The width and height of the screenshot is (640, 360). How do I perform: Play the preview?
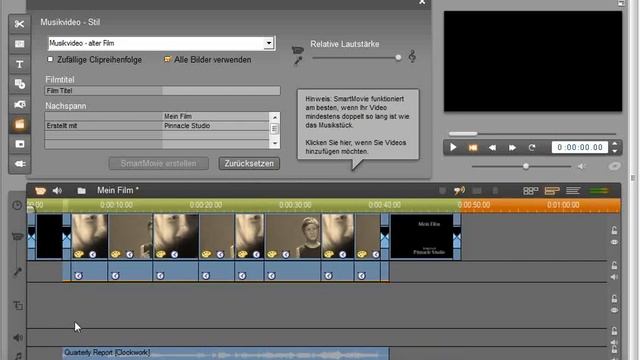tap(453, 147)
